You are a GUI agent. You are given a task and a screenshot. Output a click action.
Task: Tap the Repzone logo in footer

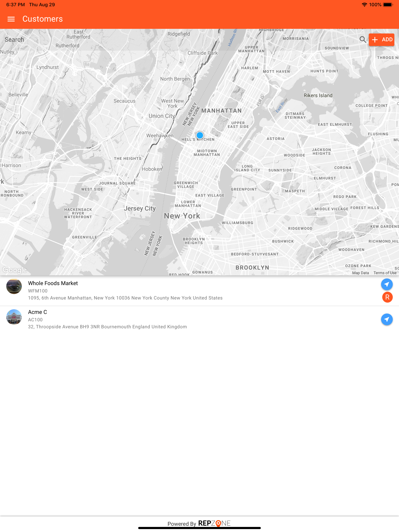point(214,523)
